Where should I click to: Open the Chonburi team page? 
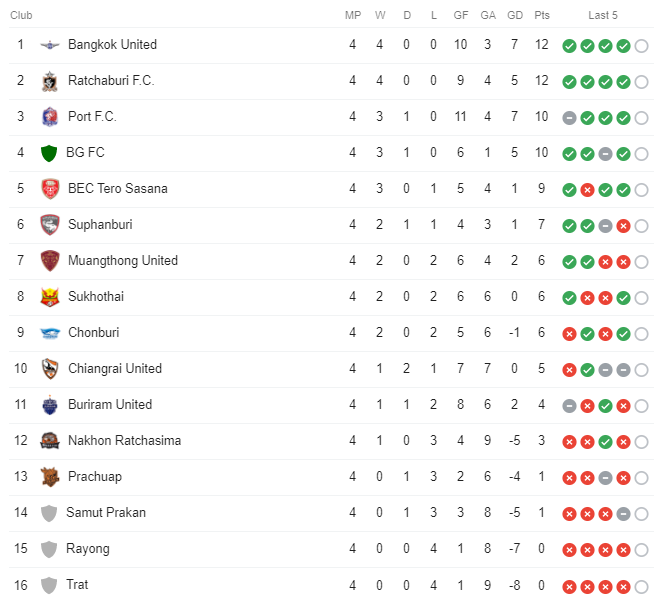[x=95, y=332]
